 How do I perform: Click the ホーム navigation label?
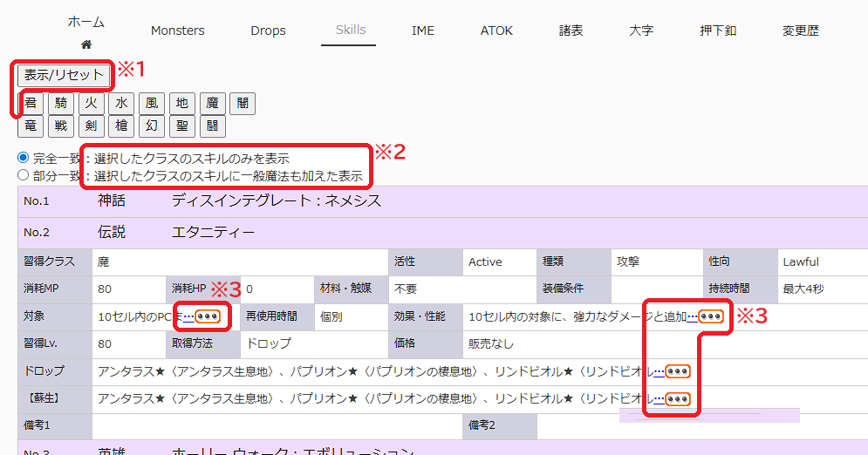tap(86, 22)
